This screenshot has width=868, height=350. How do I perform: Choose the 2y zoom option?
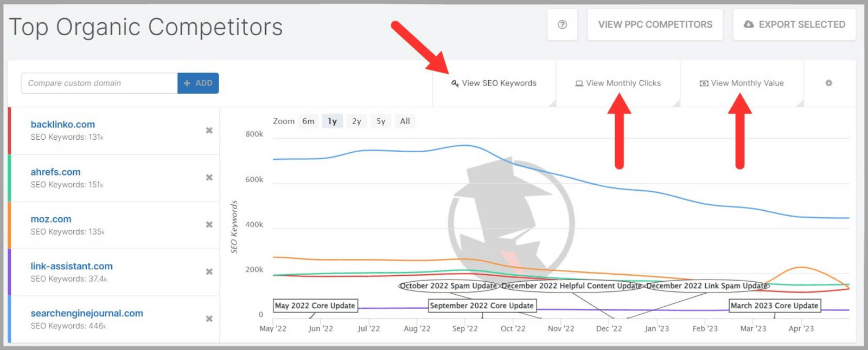(x=356, y=121)
